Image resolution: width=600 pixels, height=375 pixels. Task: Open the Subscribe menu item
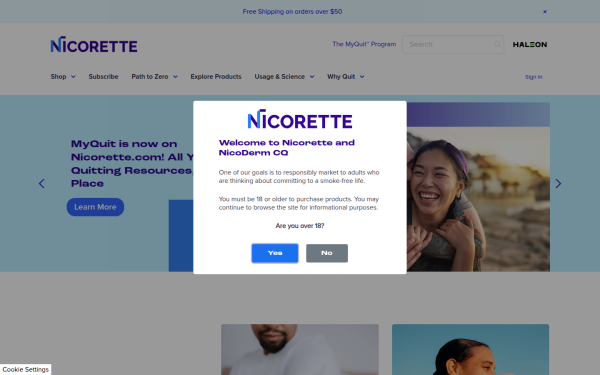pos(103,77)
